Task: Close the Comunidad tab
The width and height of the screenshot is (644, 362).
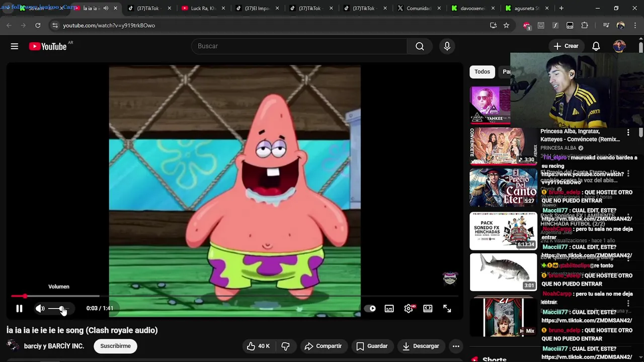Action: pyautogui.click(x=439, y=8)
